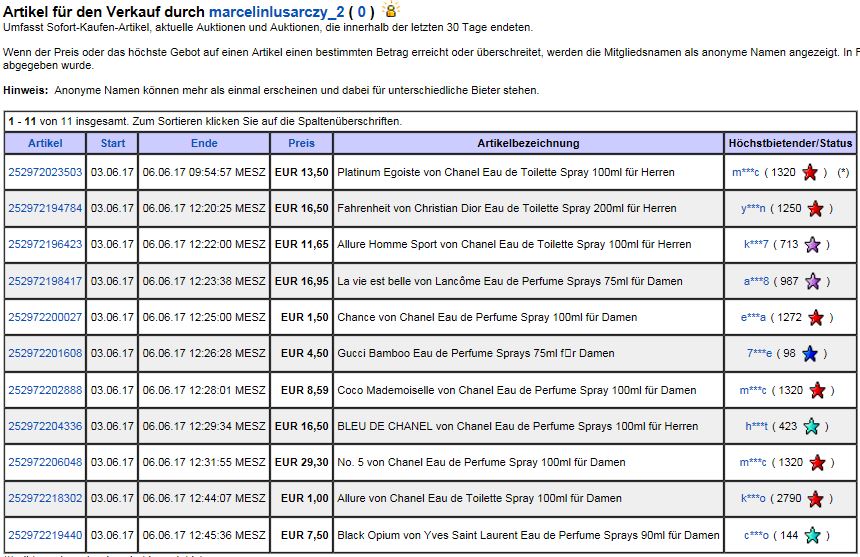The width and height of the screenshot is (860, 557).
Task: Sort the table by the Ende column
Action: pyautogui.click(x=204, y=143)
